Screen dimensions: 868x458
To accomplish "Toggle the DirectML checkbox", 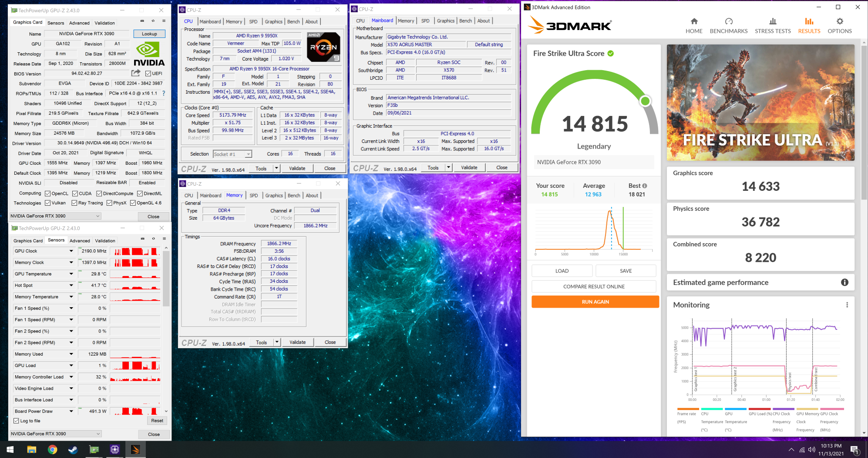I will [140, 193].
